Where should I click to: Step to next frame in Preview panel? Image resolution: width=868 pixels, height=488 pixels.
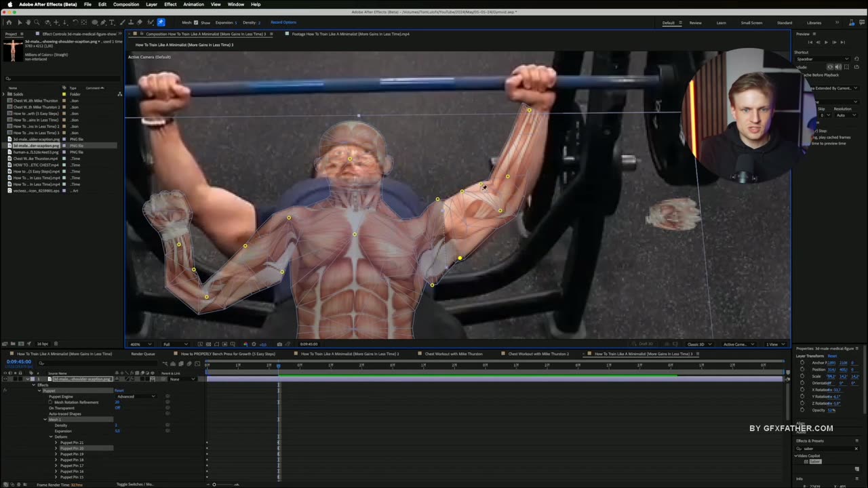(x=834, y=42)
